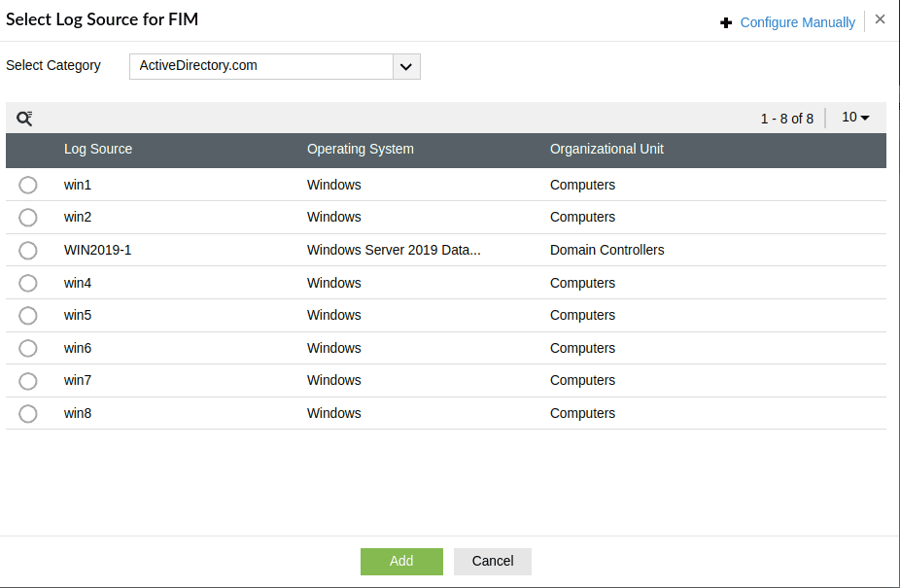
Task: Expand the Select Category dropdown arrow
Action: tap(406, 66)
